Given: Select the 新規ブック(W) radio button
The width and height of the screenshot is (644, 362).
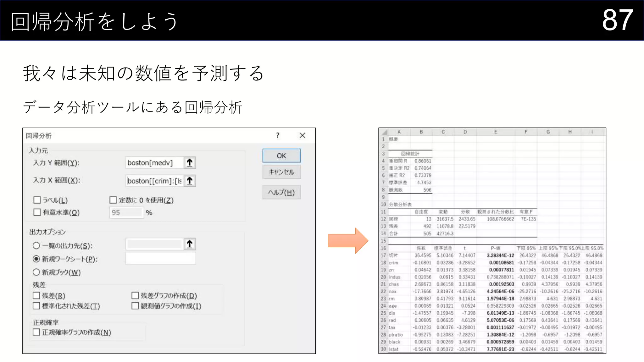Looking at the screenshot, I should (36, 272).
